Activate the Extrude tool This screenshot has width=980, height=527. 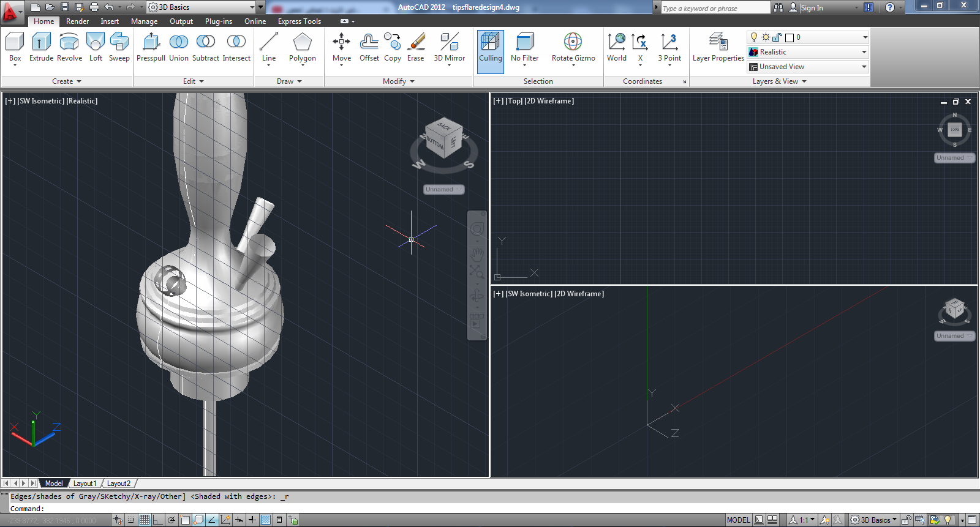coord(41,48)
